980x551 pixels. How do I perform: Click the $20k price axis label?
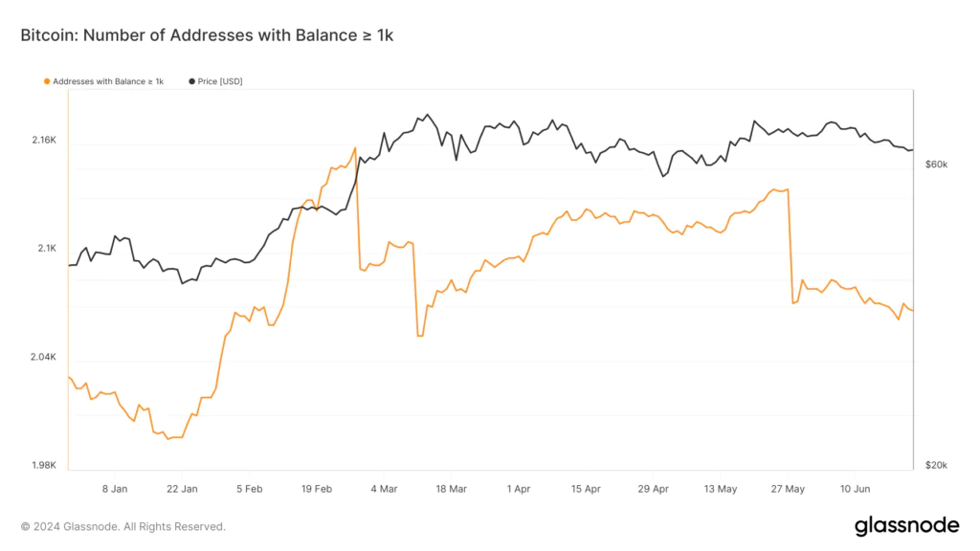click(x=936, y=466)
